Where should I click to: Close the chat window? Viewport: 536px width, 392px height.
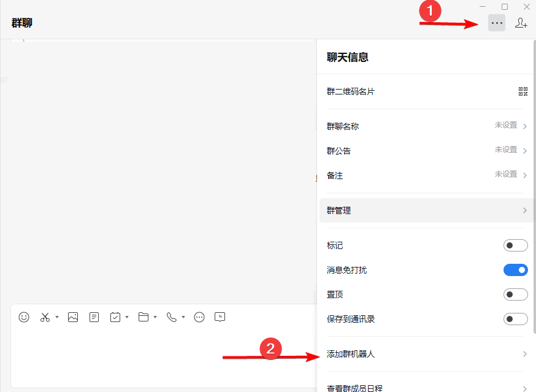[527, 7]
